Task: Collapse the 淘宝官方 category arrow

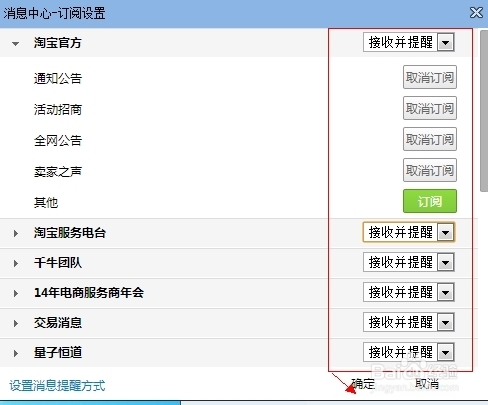Action: pyautogui.click(x=15, y=44)
